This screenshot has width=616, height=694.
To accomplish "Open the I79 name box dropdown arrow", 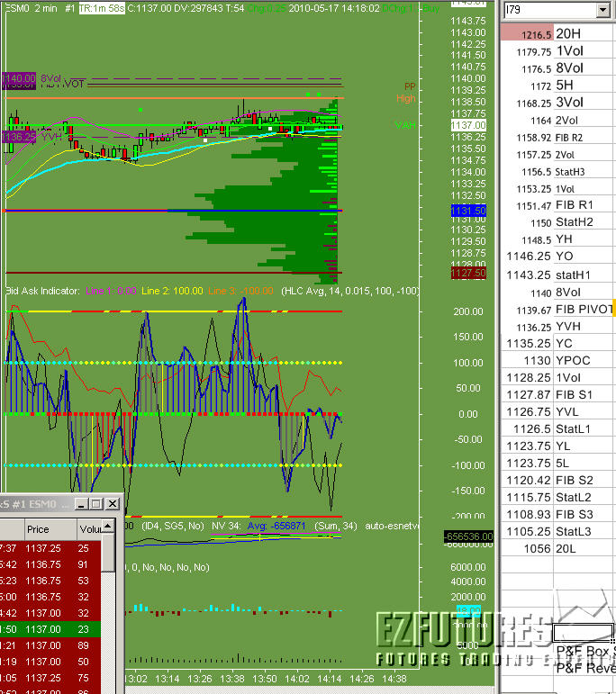I will [x=602, y=10].
